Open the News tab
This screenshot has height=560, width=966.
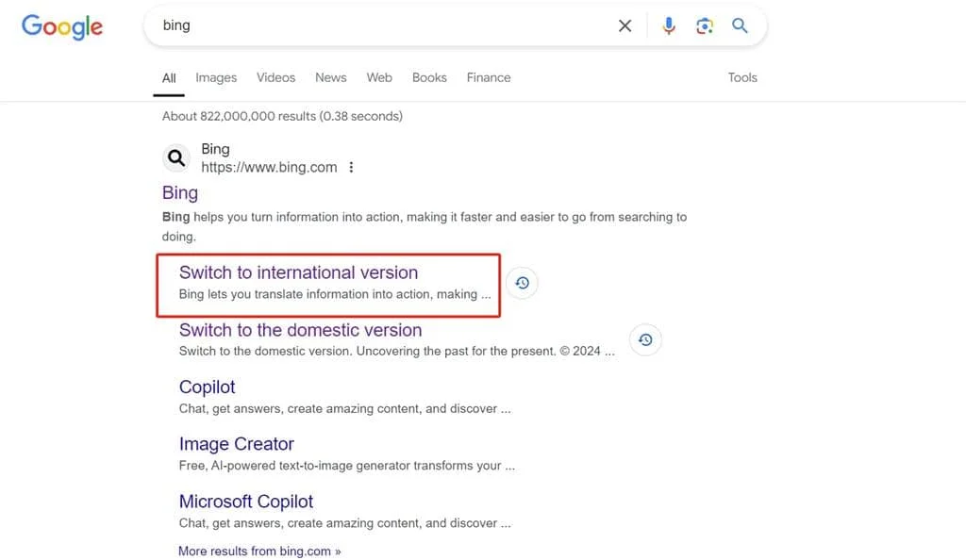331,77
